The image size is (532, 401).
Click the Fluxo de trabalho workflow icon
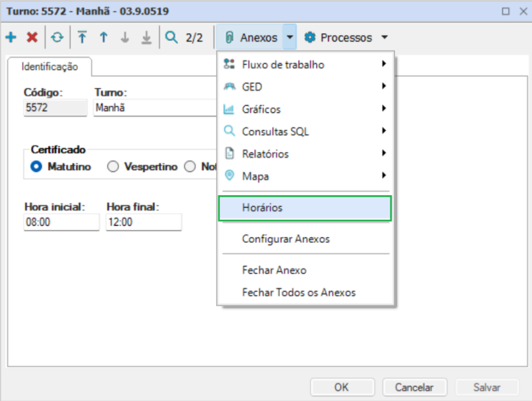230,64
